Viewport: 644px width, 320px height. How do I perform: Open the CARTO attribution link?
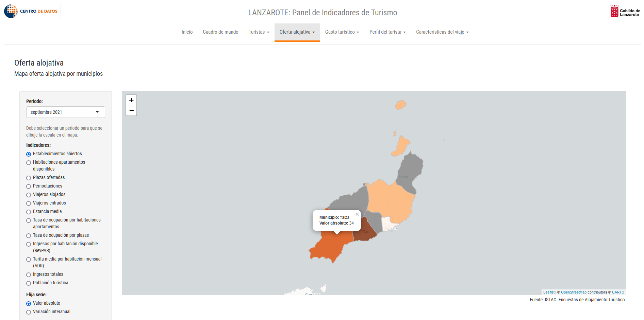618,292
